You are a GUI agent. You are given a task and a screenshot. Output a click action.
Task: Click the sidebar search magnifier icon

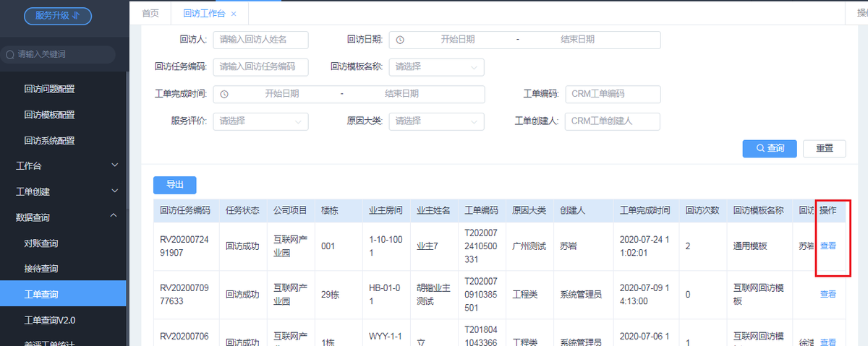point(10,54)
